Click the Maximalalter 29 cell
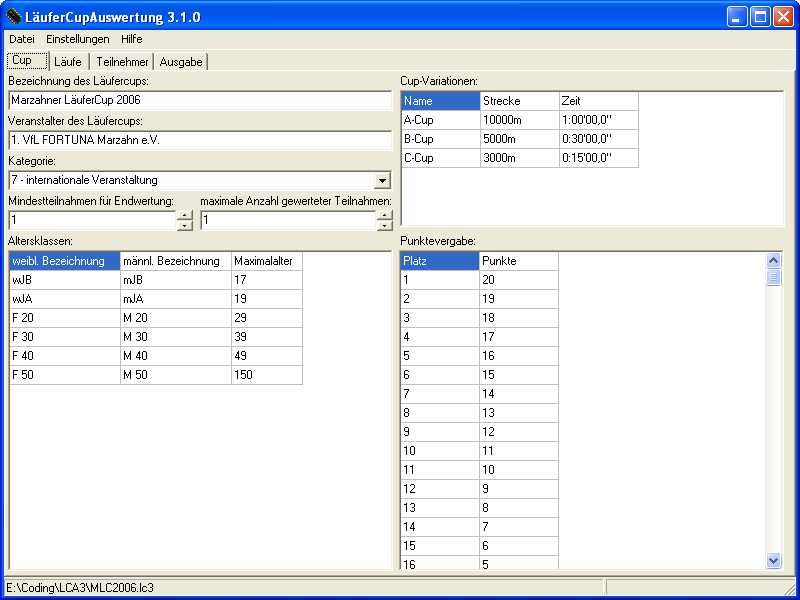 [x=267, y=318]
